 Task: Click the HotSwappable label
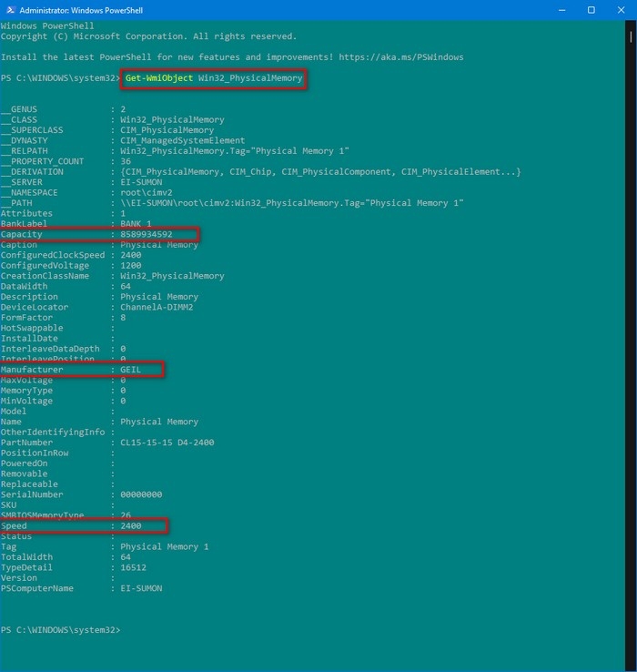click(32, 328)
